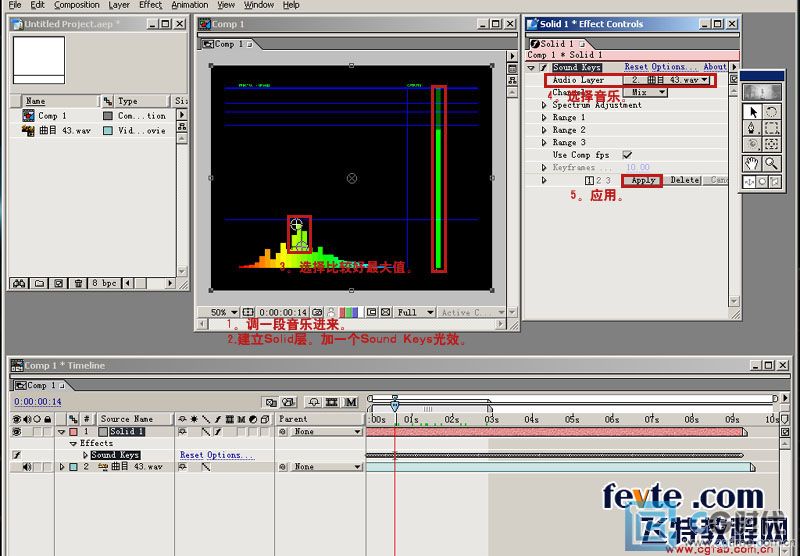Expand the Range 1 group
Viewport: 800px width, 556px height.
click(544, 117)
